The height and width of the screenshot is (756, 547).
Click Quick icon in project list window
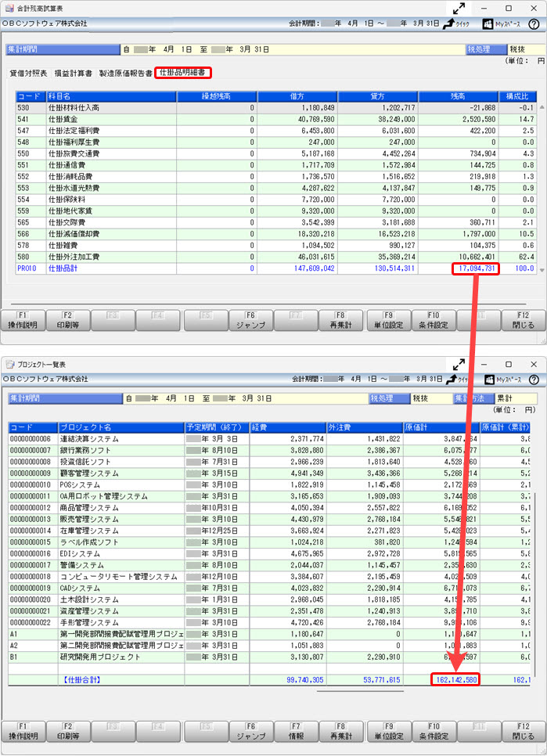point(459,379)
